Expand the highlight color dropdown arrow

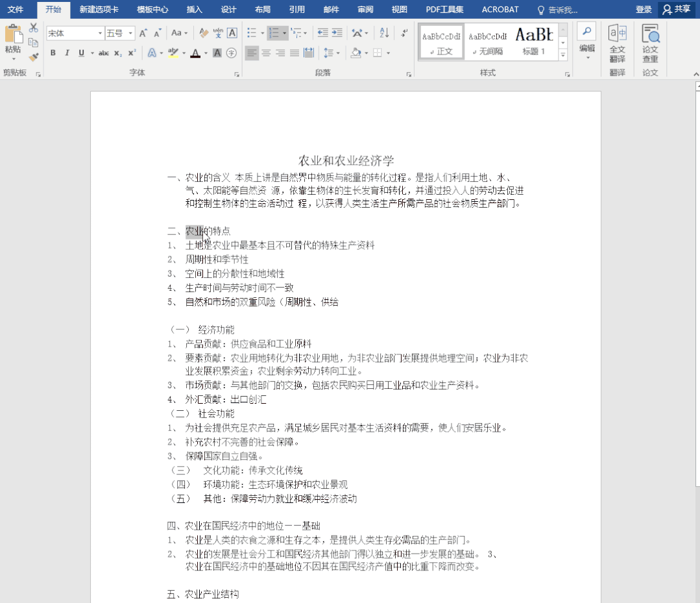pos(184,53)
